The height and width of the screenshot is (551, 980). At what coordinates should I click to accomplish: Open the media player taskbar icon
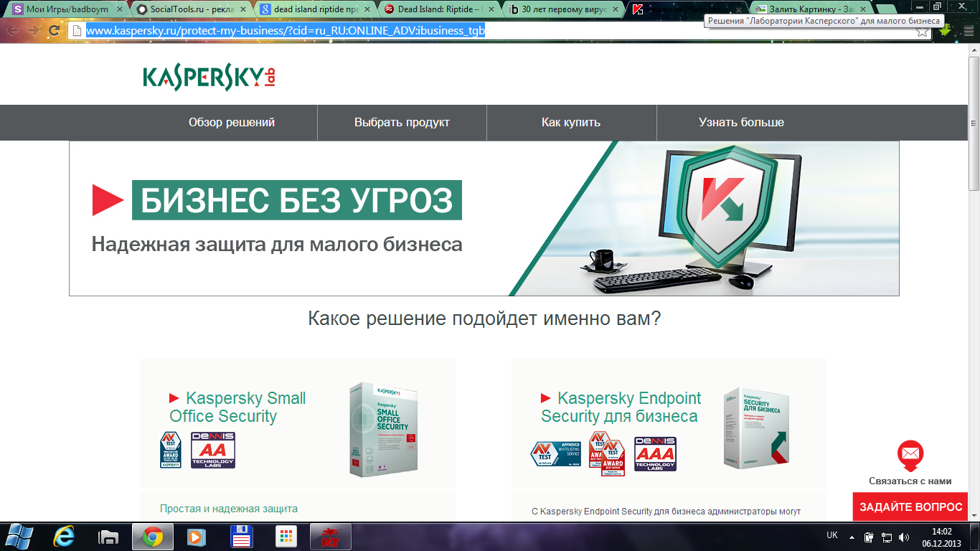coord(195,537)
